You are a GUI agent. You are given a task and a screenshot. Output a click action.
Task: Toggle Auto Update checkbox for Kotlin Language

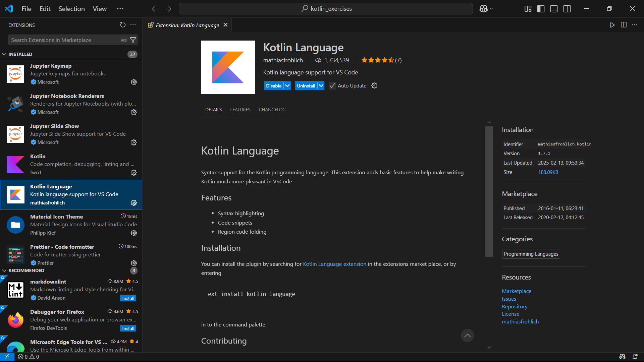pyautogui.click(x=332, y=86)
